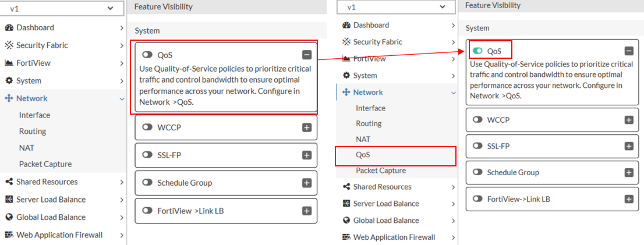Screen dimensions: 644x245
Task: Click Web Application Firewall icon in left screenshot
Action: (9, 235)
